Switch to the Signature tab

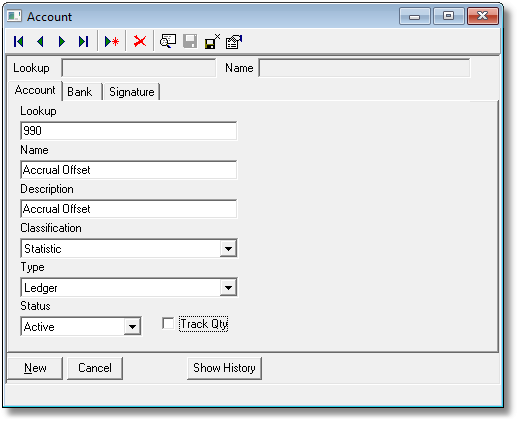[x=132, y=92]
